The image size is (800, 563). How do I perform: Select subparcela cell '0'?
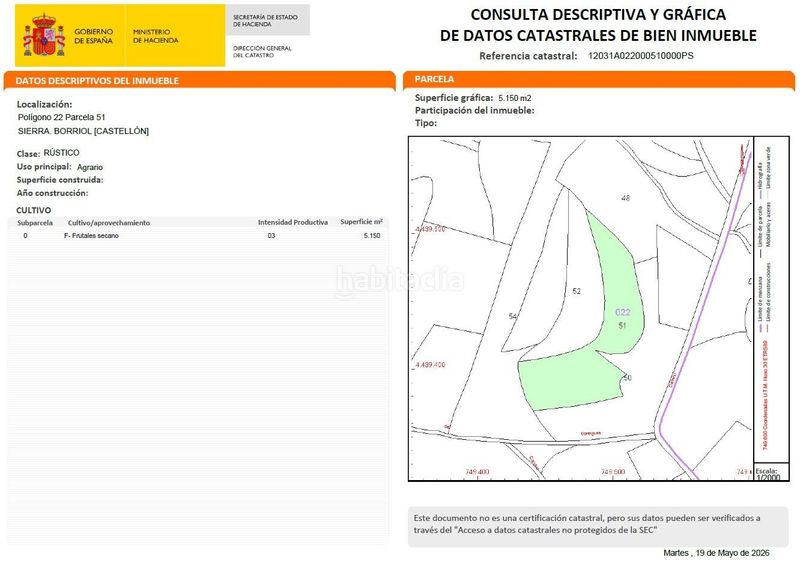(26, 236)
